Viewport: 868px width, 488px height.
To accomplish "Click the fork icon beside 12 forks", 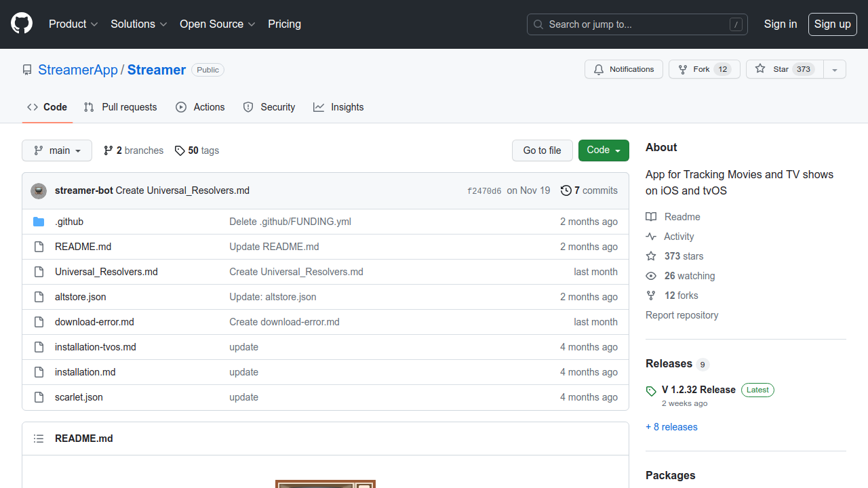I will (x=651, y=296).
